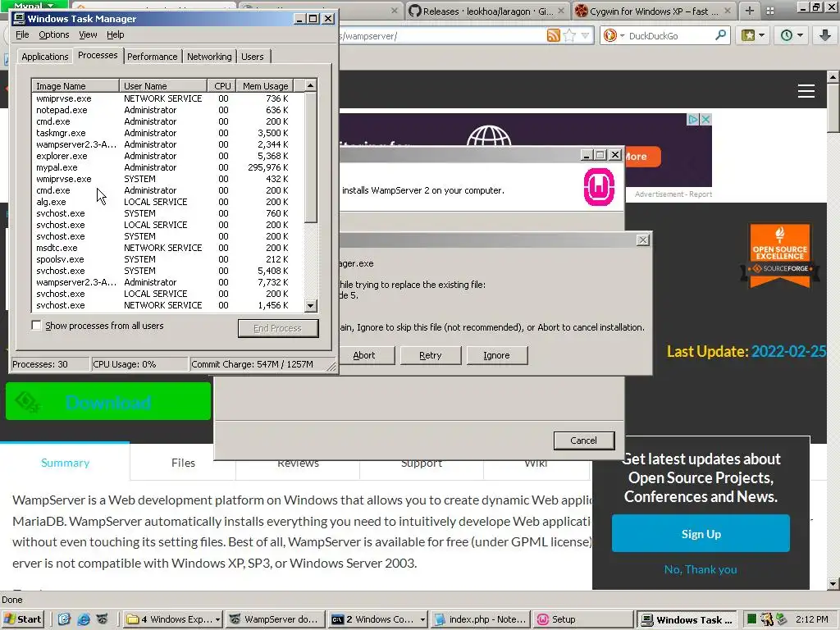Open the Options menu in Task Manager

[53, 34]
